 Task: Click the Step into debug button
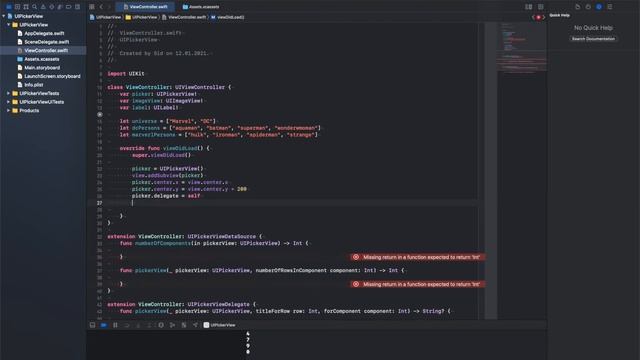138,325
